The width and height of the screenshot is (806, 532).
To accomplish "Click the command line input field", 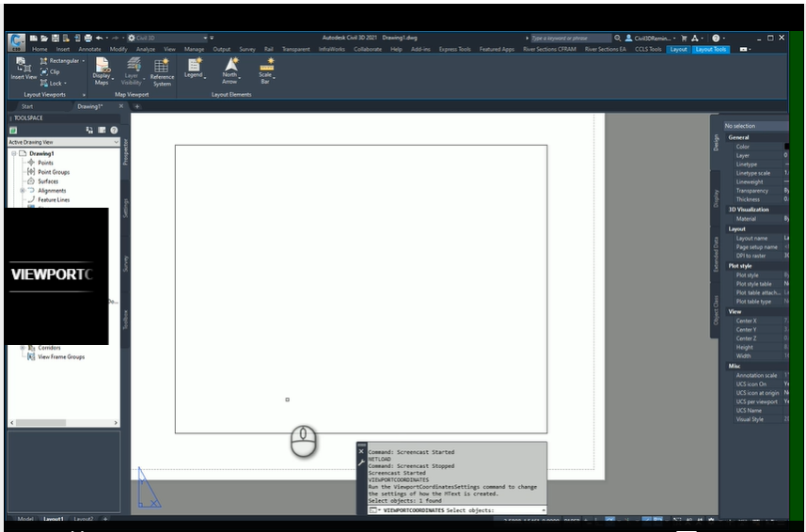I will (456, 510).
